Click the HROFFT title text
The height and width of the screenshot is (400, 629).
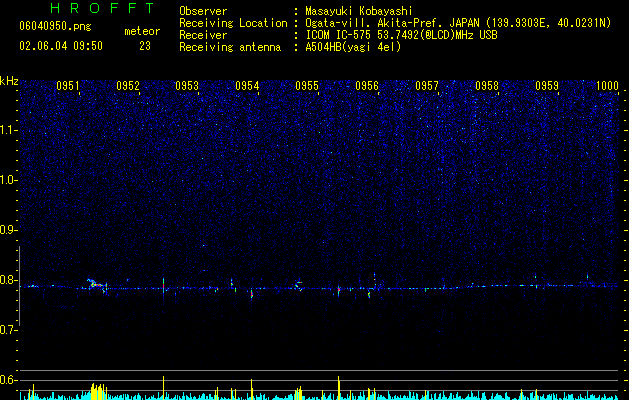(x=102, y=8)
